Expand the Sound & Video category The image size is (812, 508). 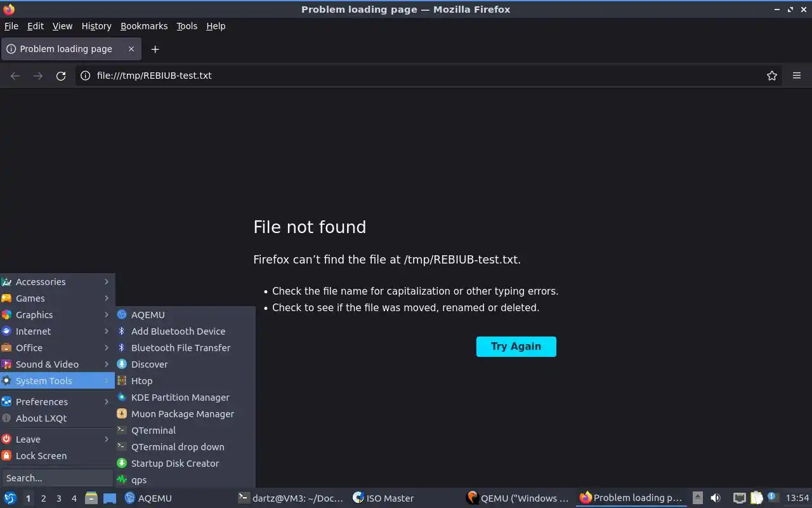pyautogui.click(x=57, y=364)
